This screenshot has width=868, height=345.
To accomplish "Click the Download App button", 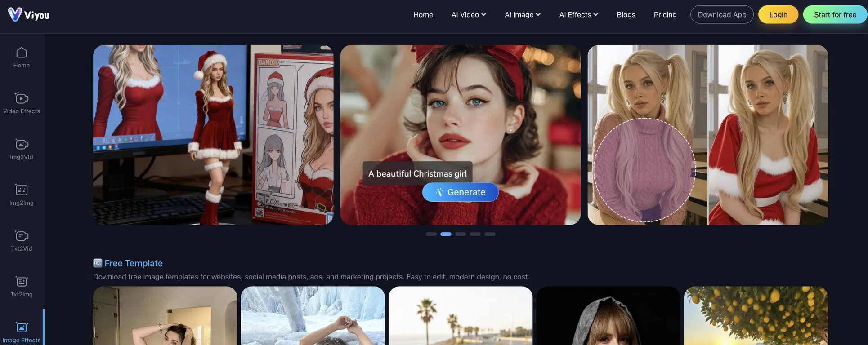I will tap(721, 15).
